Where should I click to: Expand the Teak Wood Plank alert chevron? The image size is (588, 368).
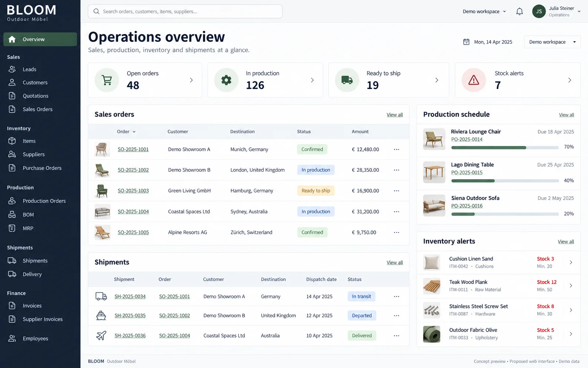pos(571,286)
